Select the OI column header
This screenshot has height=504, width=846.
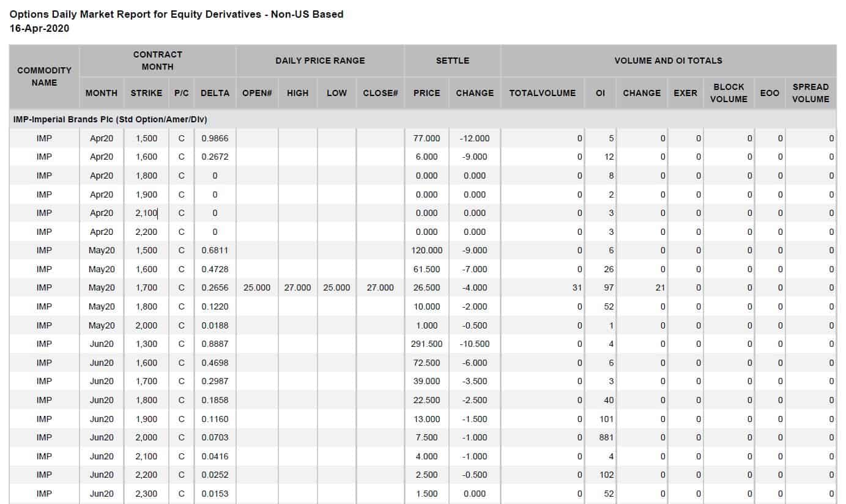pos(600,93)
